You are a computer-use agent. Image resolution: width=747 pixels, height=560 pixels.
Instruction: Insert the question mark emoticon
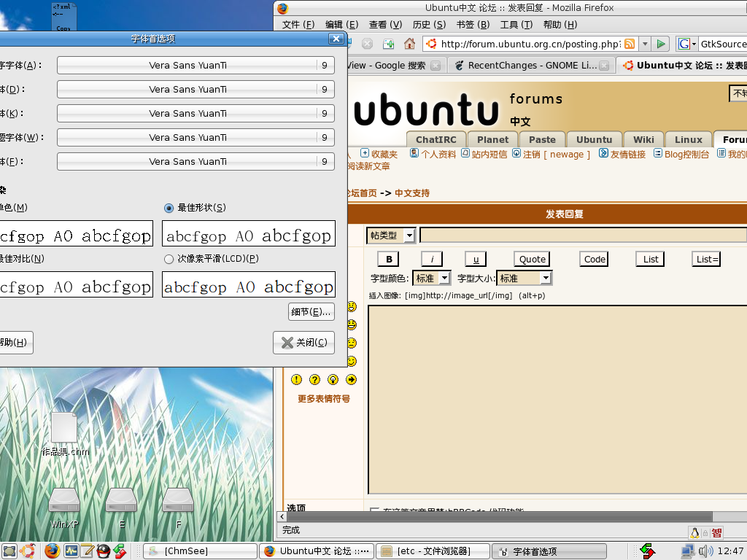tap(314, 379)
